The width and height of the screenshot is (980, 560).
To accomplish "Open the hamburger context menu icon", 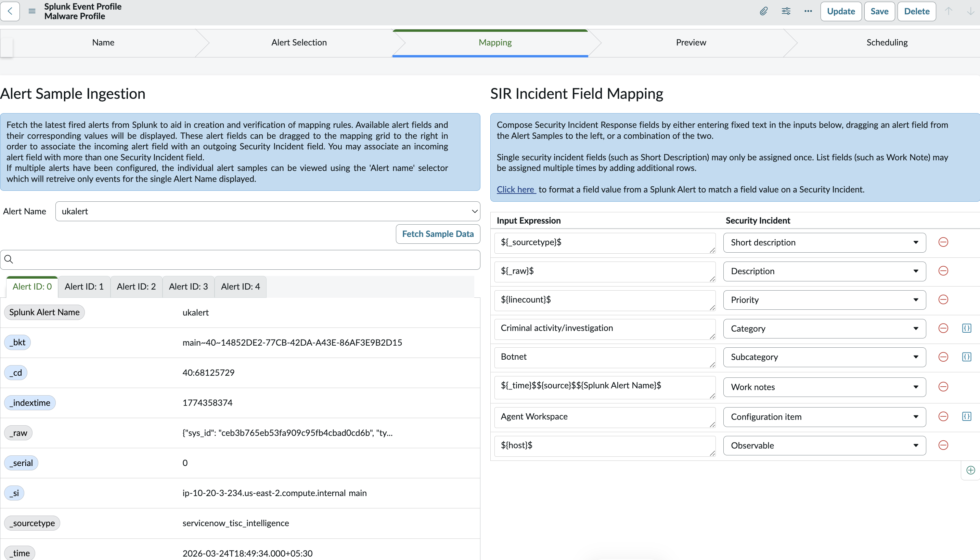I will (x=32, y=11).
